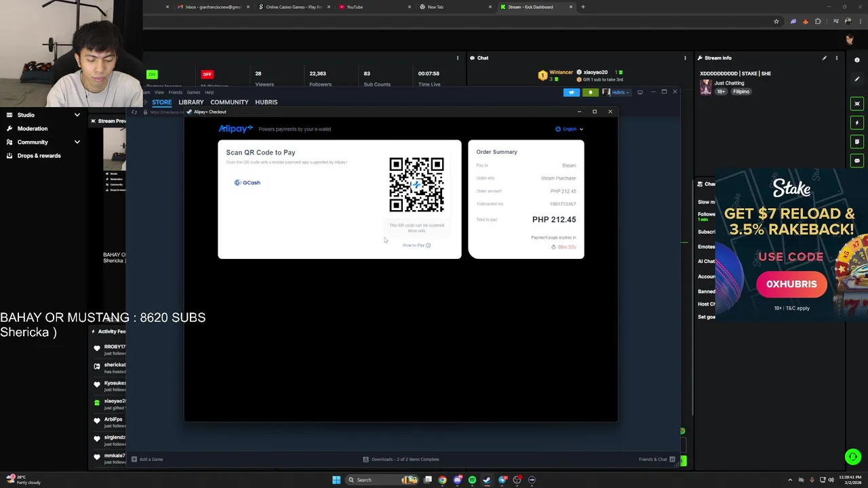Viewport: 868px width, 488px height.
Task: Select the GCash payment option
Action: 248,182
